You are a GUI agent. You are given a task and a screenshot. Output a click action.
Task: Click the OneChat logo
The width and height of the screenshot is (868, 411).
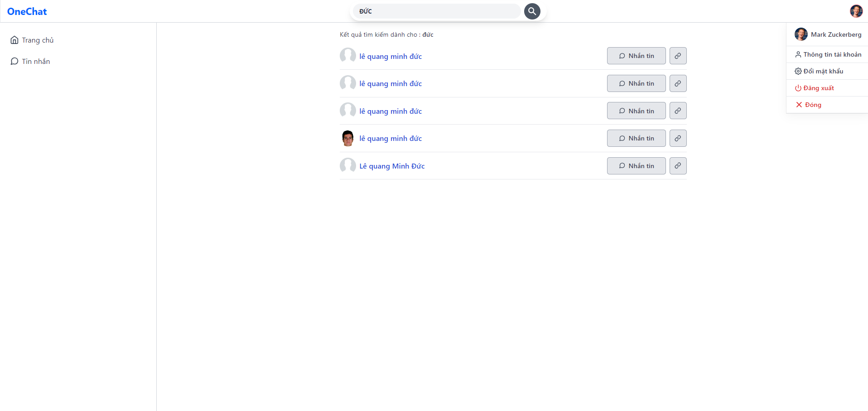[x=27, y=11]
